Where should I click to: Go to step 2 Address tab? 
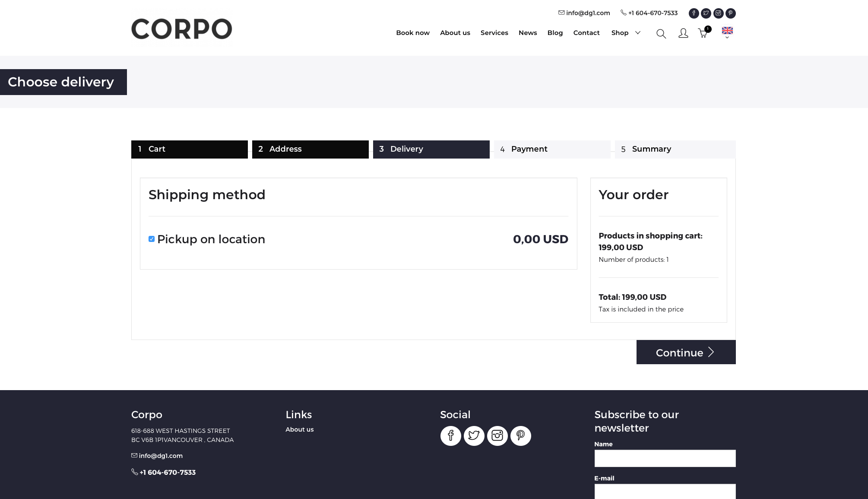pos(310,149)
